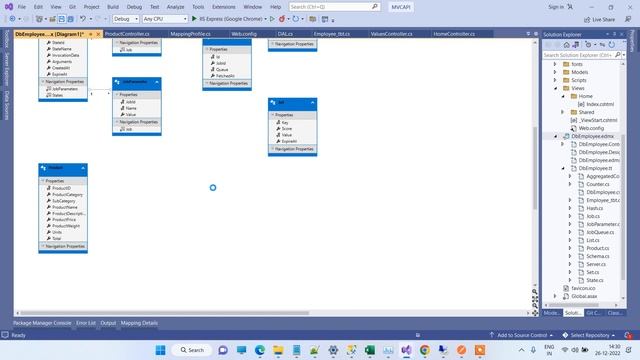
Task: Open the Debug configuration dropdown
Action: coord(126,19)
